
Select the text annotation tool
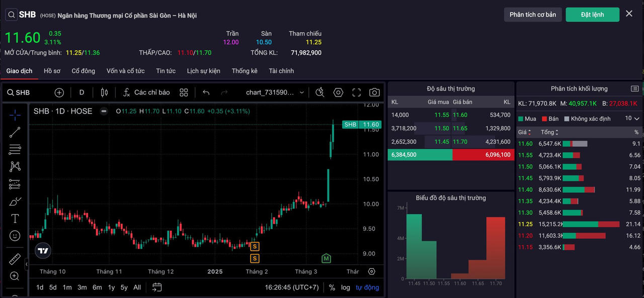coord(15,219)
